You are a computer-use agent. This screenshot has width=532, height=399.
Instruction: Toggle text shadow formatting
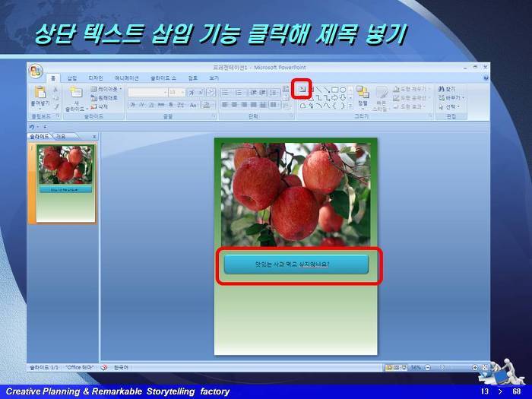pyautogui.click(x=171, y=105)
